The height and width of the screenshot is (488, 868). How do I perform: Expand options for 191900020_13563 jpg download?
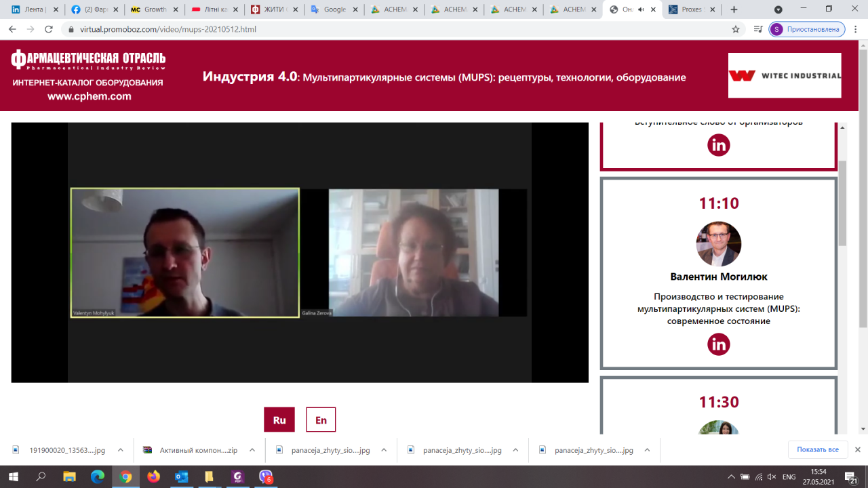point(121,450)
